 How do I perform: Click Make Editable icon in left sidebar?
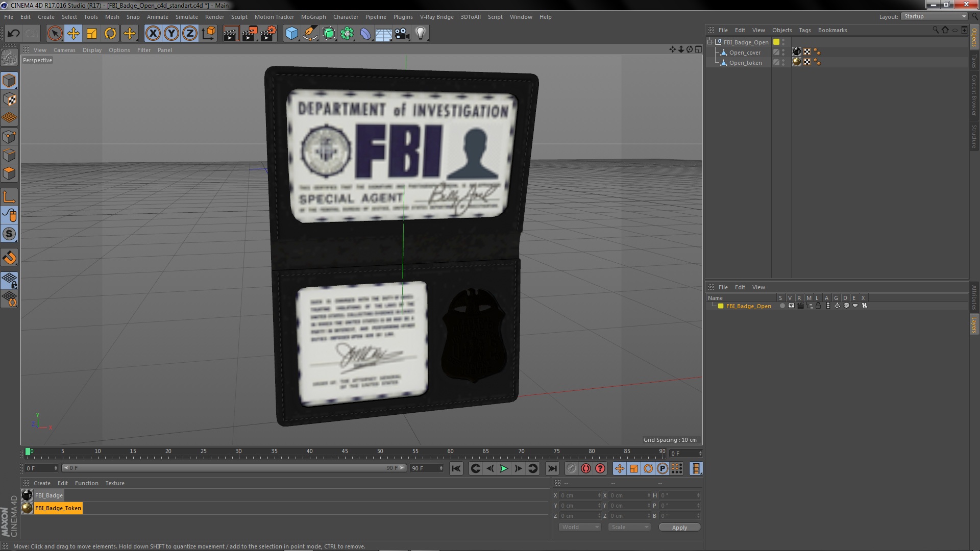[x=9, y=57]
